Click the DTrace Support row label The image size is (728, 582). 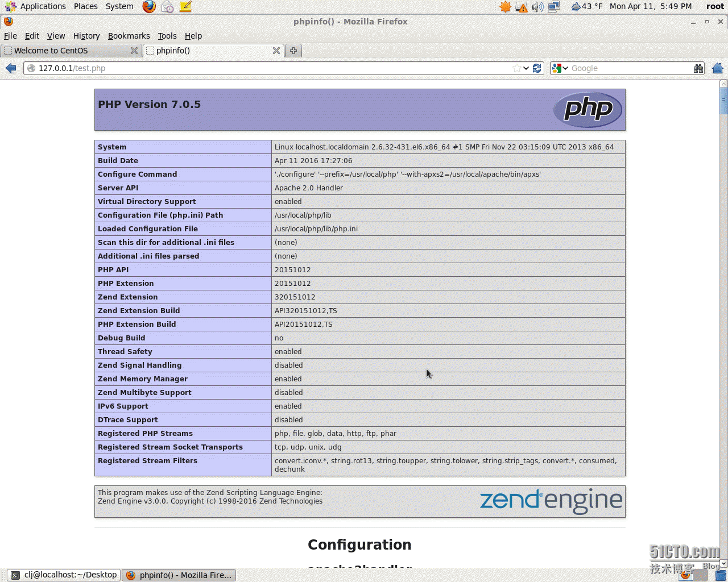tap(128, 420)
